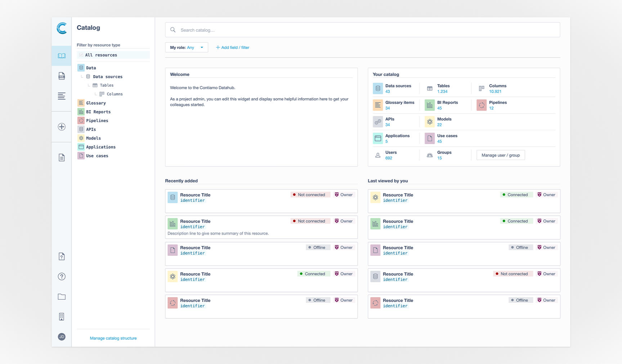This screenshot has width=622, height=364.
Task: Click the JD user avatar
Action: [x=62, y=337]
